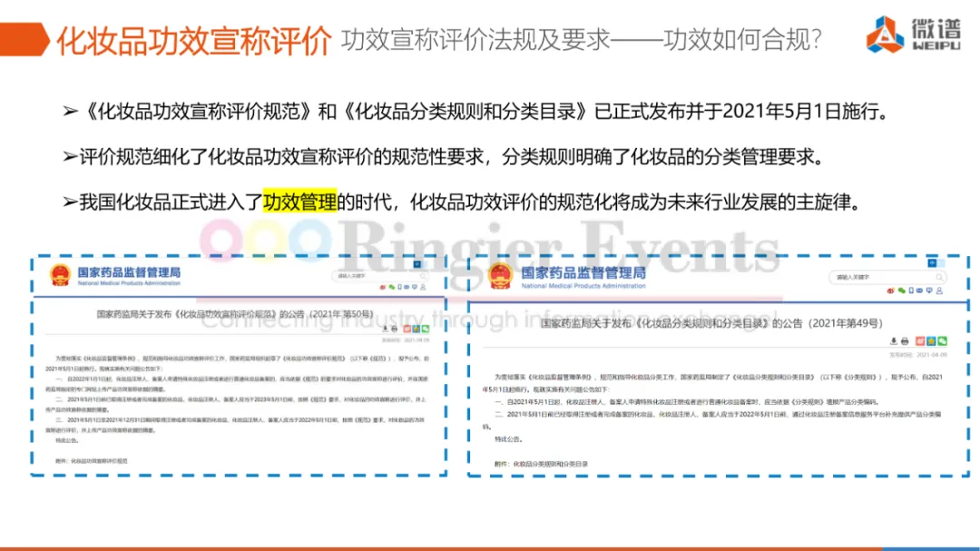Screen dimensions: 980x551
Task: Click the search magnifier in the 第49号 notice page
Action: coord(939,277)
